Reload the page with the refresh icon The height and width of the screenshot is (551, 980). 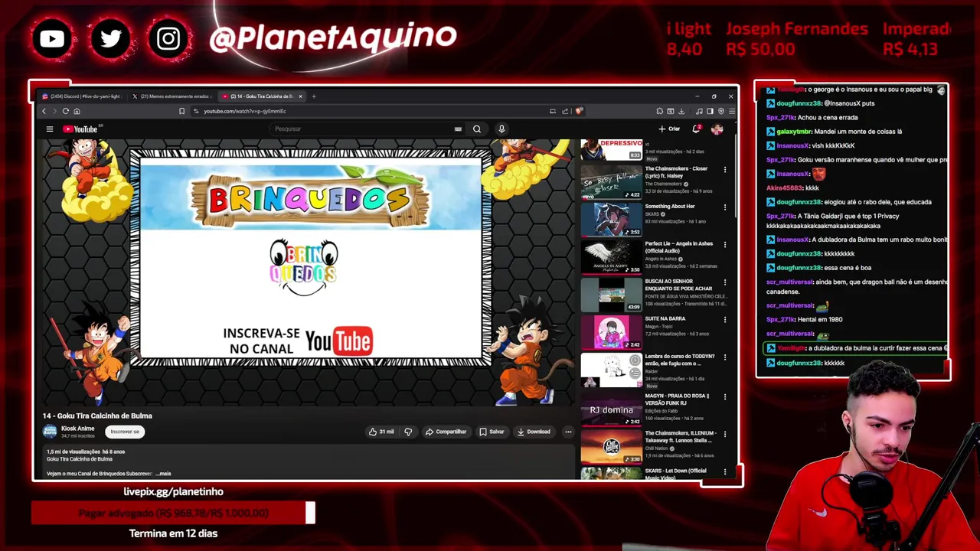(x=65, y=111)
